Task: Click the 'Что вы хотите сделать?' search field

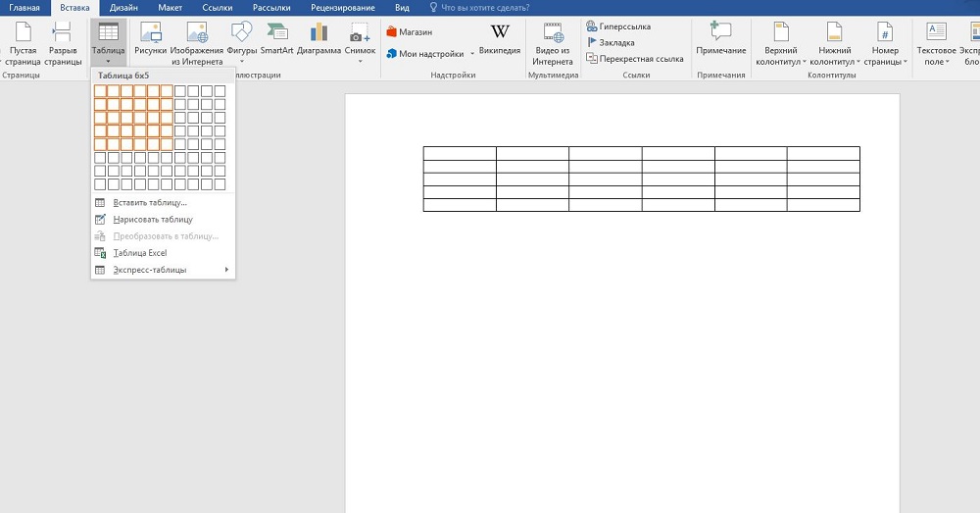Action: click(x=490, y=7)
